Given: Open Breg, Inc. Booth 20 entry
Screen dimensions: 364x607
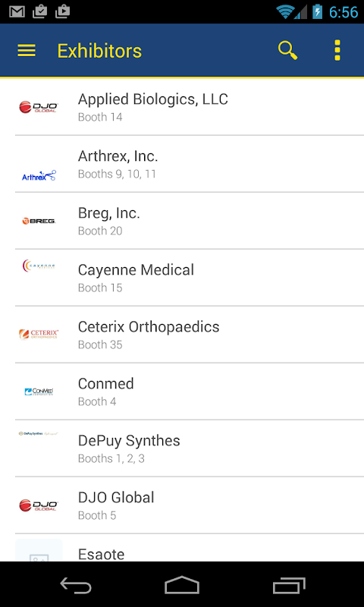Looking at the screenshot, I should pyautogui.click(x=190, y=221).
